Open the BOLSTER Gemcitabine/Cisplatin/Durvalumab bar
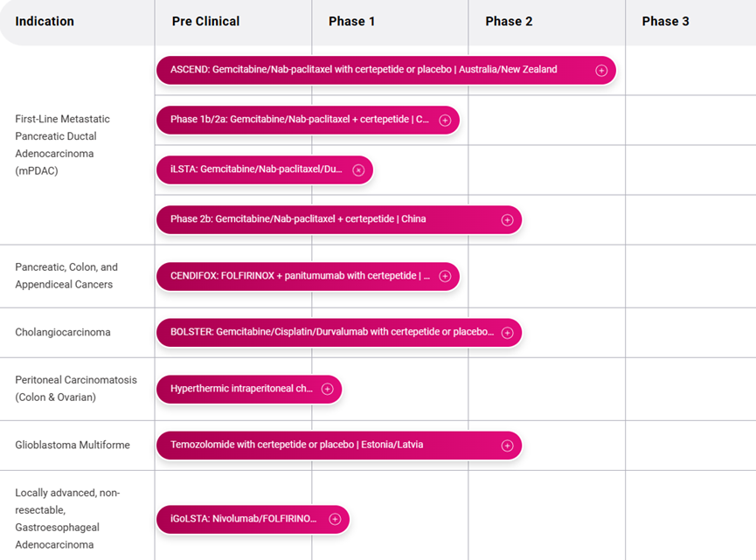Image resolution: width=756 pixels, height=560 pixels. click(x=339, y=333)
